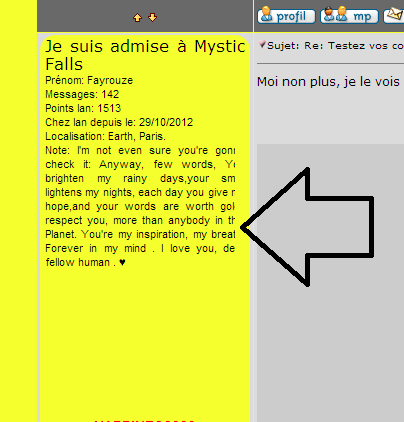Open the member's profil button
Image resolution: width=404 pixels, height=422 pixels.
click(x=286, y=16)
